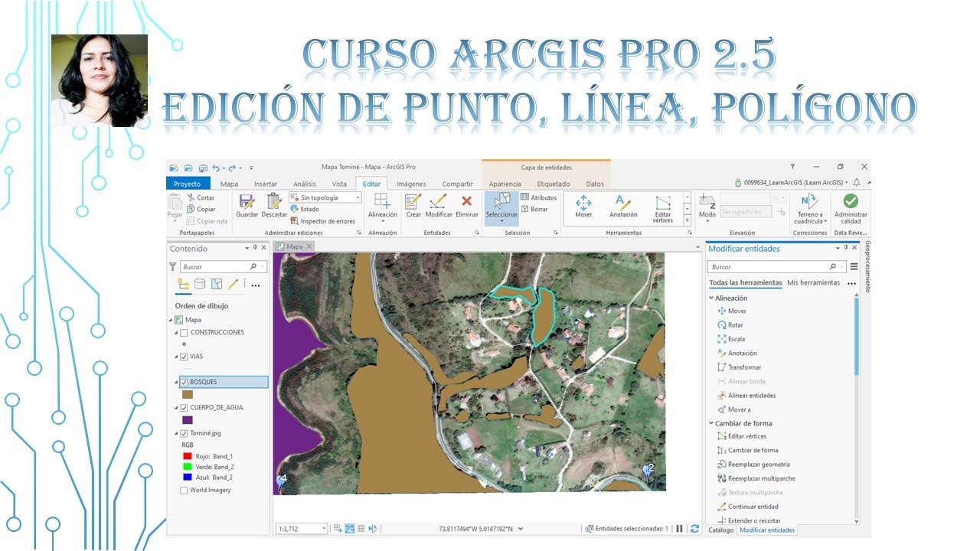
Task: Switch to Mis herramientas tab
Action: pyautogui.click(x=813, y=282)
